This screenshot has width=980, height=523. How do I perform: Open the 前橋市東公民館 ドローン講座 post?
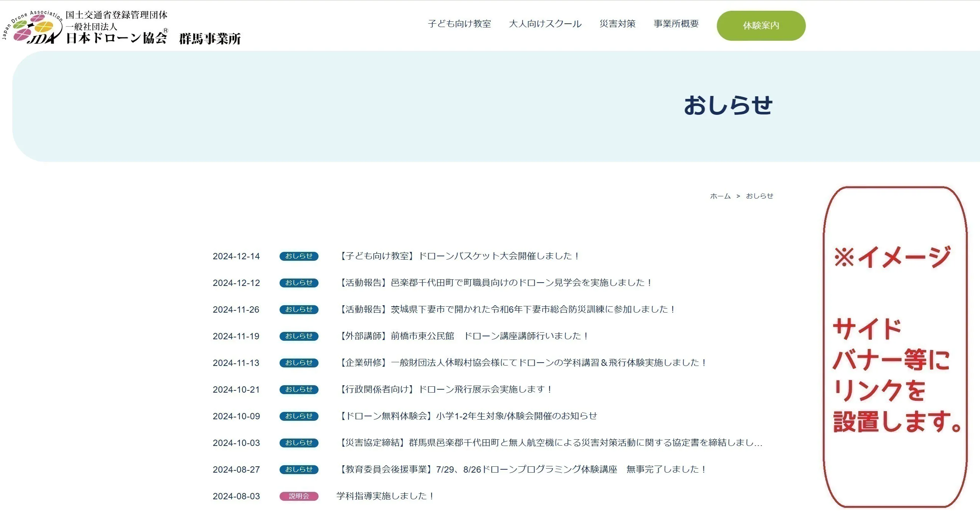point(463,336)
